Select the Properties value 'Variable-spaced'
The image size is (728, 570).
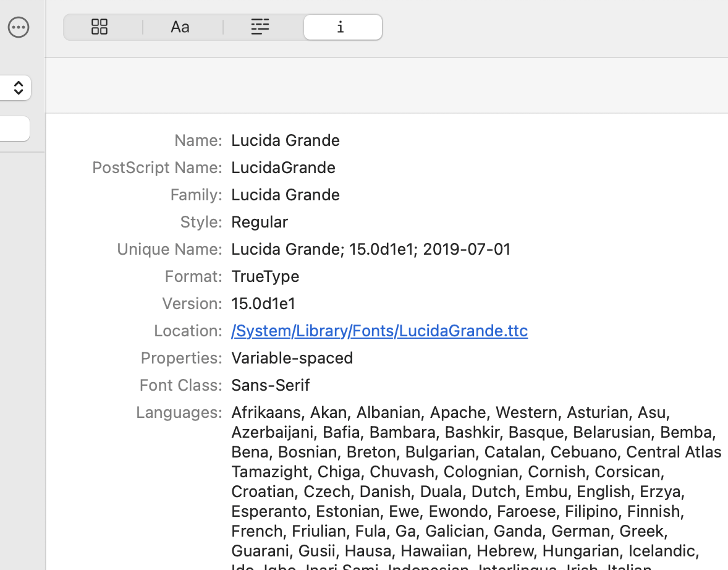292,358
